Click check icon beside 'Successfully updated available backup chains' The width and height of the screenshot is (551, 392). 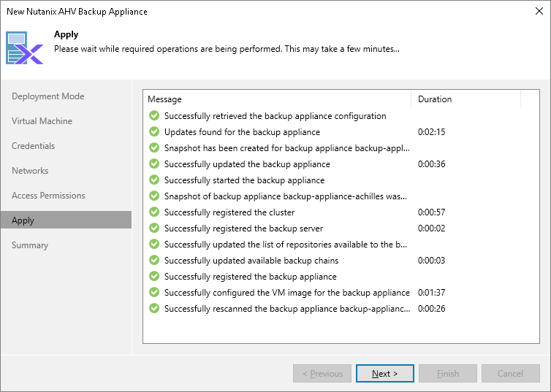[x=154, y=261]
